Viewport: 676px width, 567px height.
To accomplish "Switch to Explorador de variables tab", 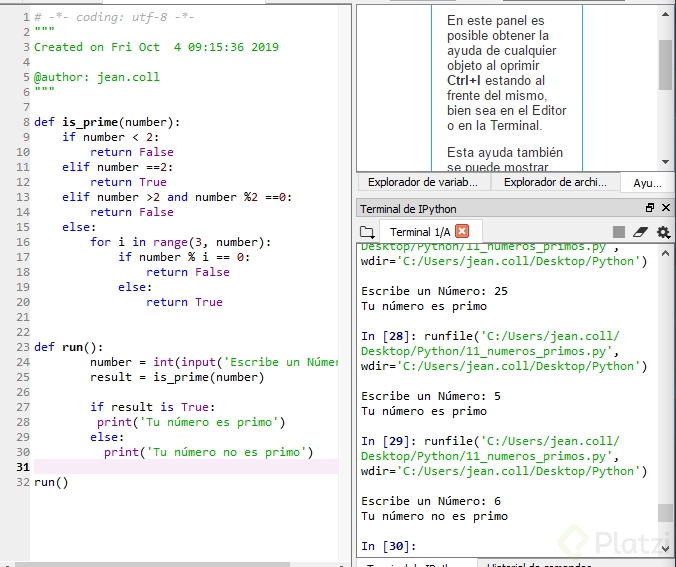I will (x=423, y=182).
